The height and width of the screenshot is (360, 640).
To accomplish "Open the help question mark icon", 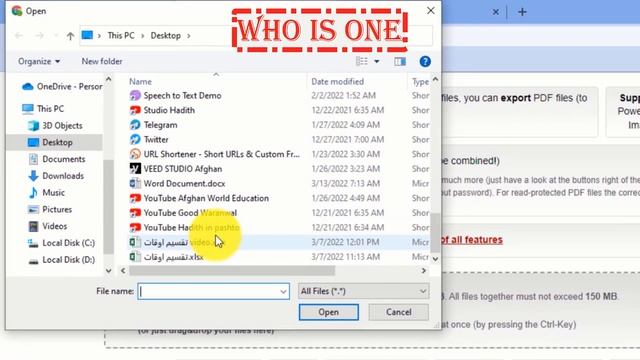I will (x=425, y=62).
